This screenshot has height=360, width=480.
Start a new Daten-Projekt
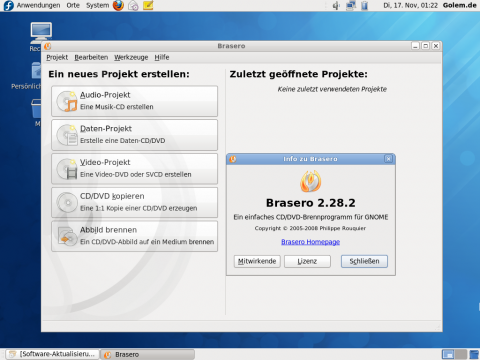click(135, 135)
